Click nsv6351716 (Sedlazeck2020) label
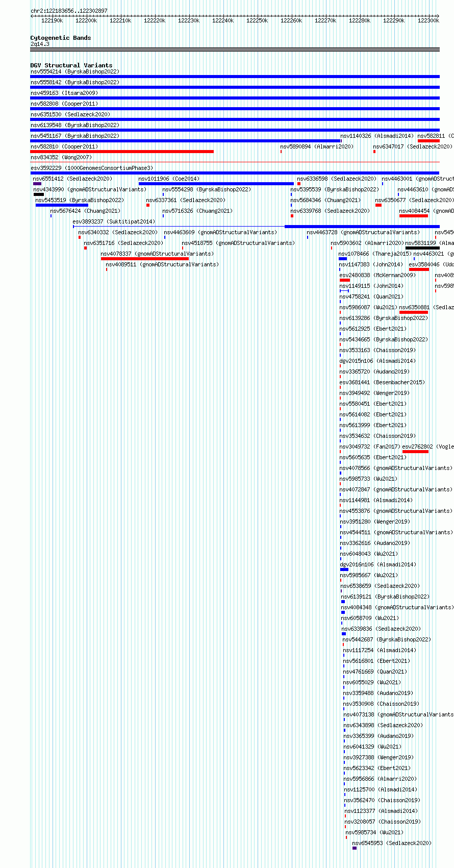The height and width of the screenshot is (868, 454). [124, 243]
